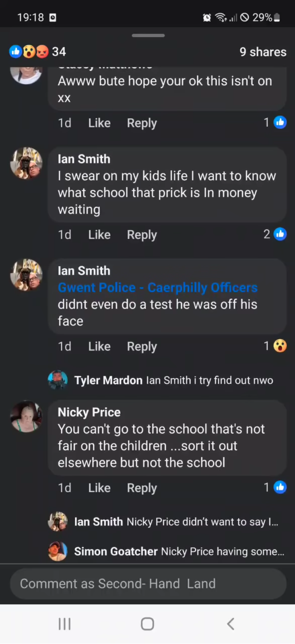
Task: Tap the drag handle at top of comments sheet
Action: 148,35
